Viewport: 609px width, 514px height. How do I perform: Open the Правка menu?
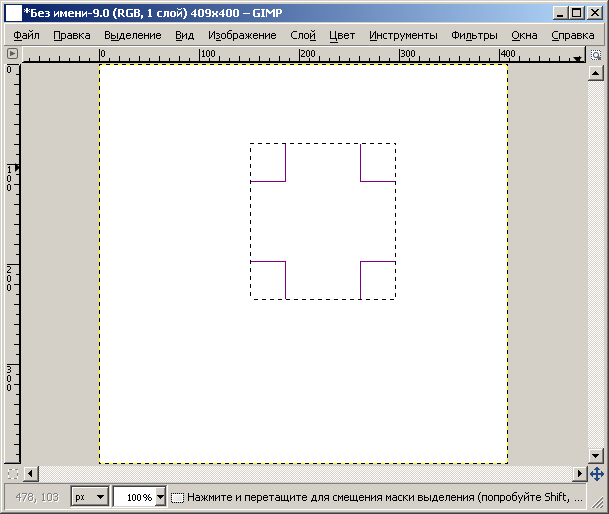tap(72, 35)
